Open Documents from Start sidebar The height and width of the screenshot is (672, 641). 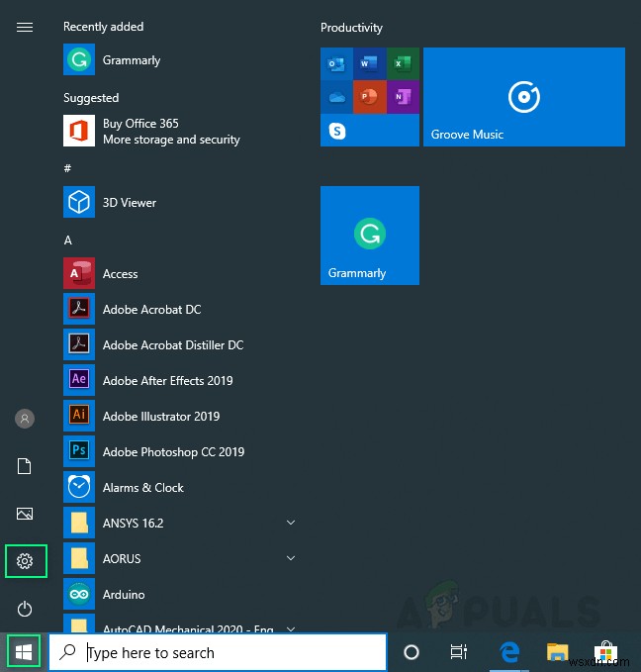25,466
